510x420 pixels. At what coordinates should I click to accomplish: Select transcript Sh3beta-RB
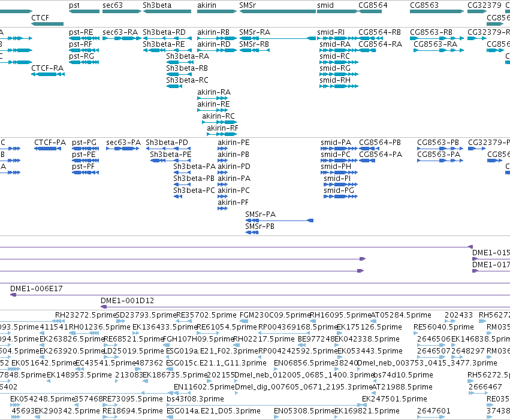(179, 74)
